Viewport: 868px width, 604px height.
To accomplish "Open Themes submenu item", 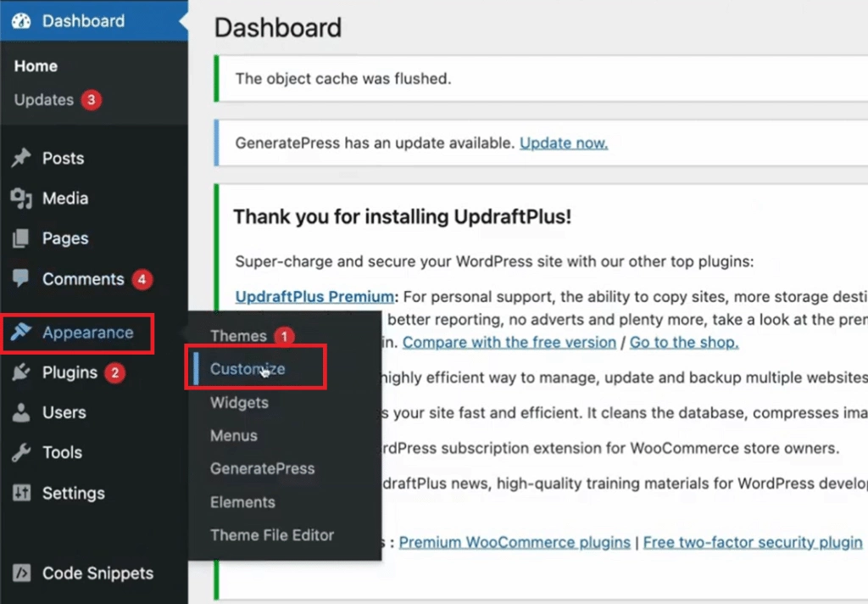I will (x=238, y=336).
